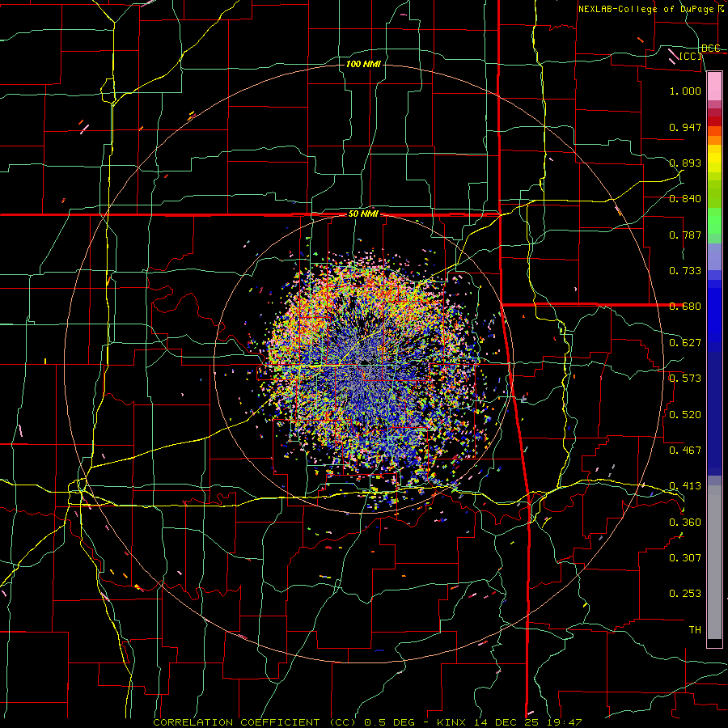Image resolution: width=728 pixels, height=728 pixels.
Task: Click the 1.000 color scale value
Action: click(685, 91)
